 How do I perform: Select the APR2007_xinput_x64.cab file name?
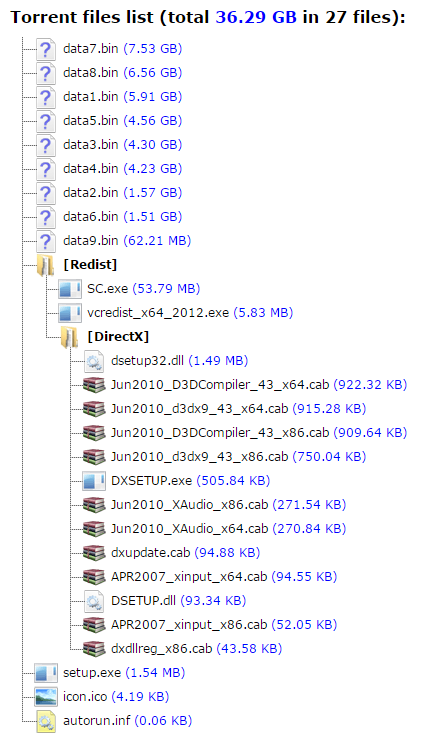pyautogui.click(x=189, y=576)
